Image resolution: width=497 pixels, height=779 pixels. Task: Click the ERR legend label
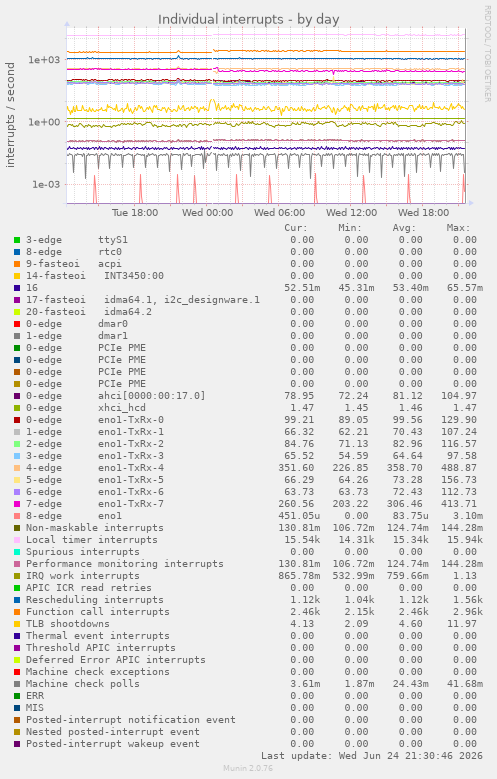click(35, 696)
